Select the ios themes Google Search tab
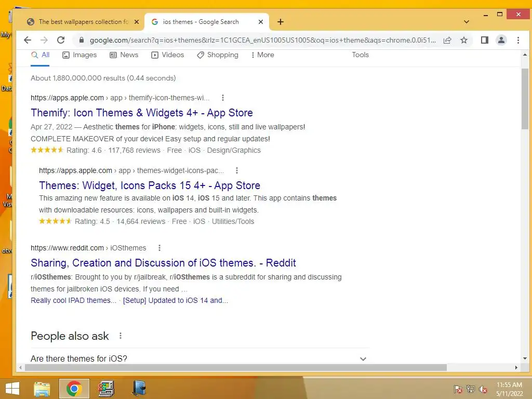Screen dimensions: 532x399 click(x=206, y=22)
